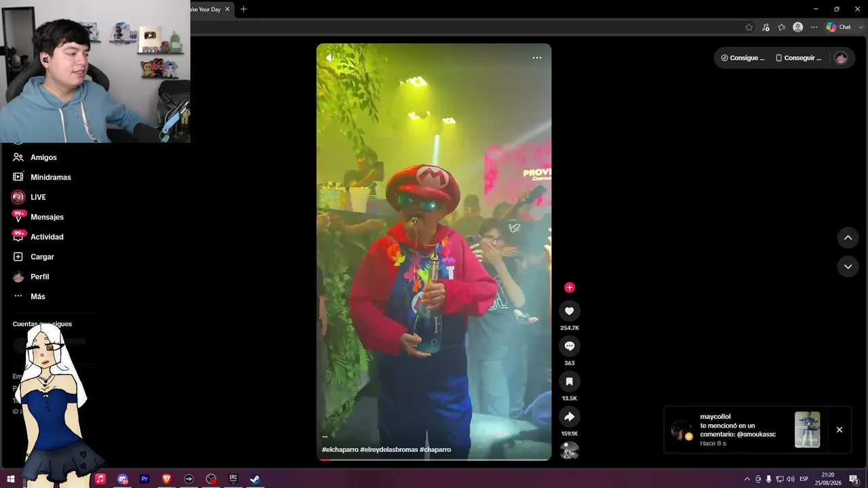Screen dimensions: 868x488
Task: Click the #elreydelasbromas hashtag
Action: (x=389, y=450)
